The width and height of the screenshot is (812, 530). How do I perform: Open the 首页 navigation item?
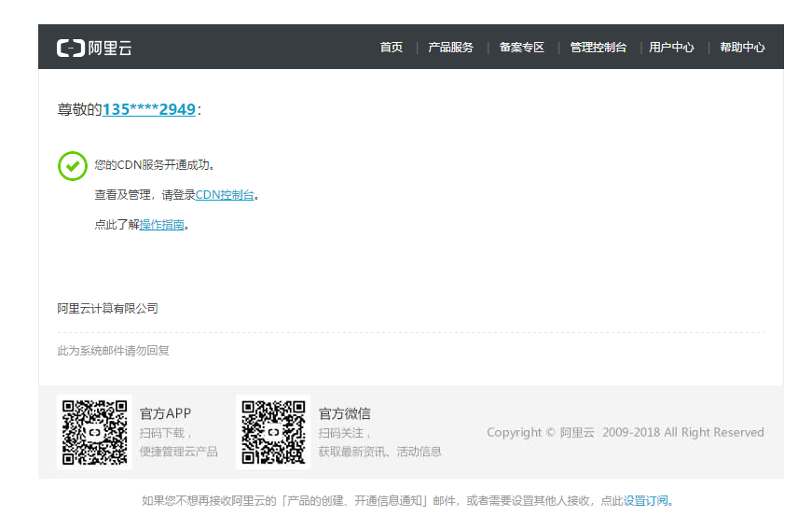pos(392,48)
